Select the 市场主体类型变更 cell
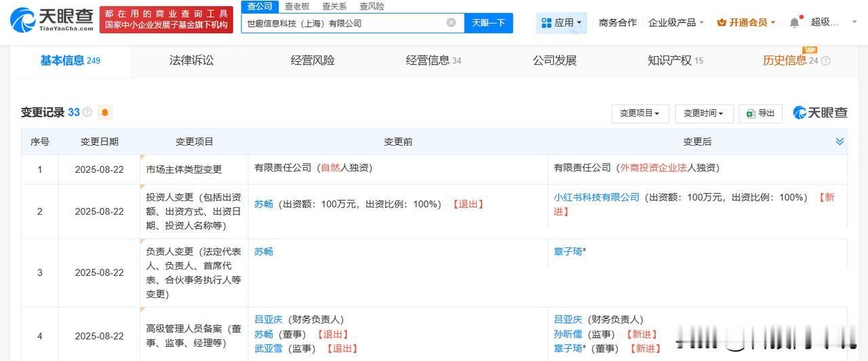 [194, 169]
